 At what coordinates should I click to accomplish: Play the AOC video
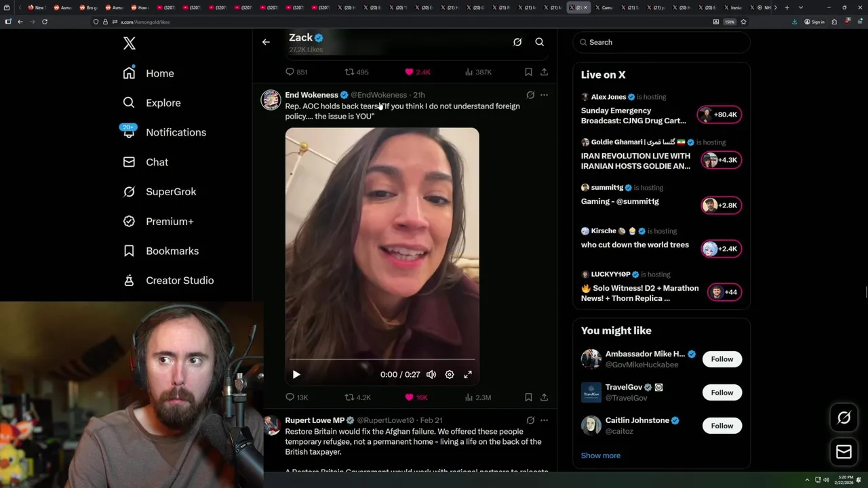(x=296, y=374)
